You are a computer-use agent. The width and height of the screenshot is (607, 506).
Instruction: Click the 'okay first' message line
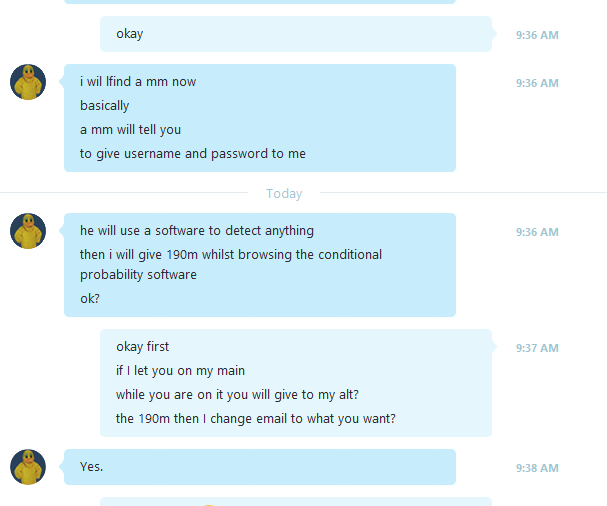[x=142, y=347]
